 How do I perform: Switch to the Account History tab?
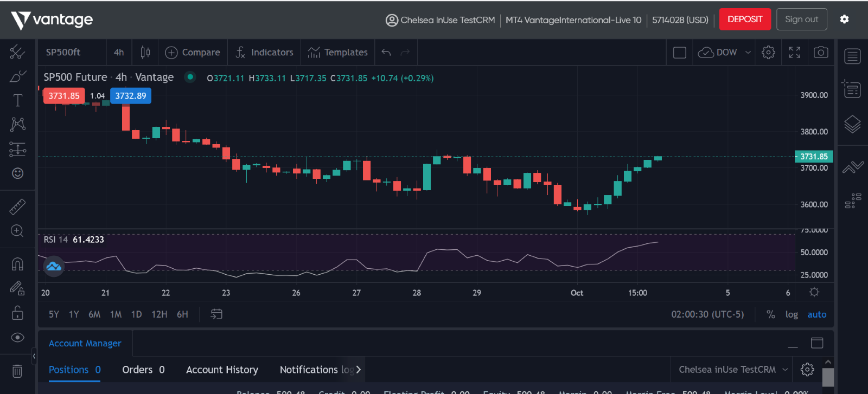pos(222,370)
